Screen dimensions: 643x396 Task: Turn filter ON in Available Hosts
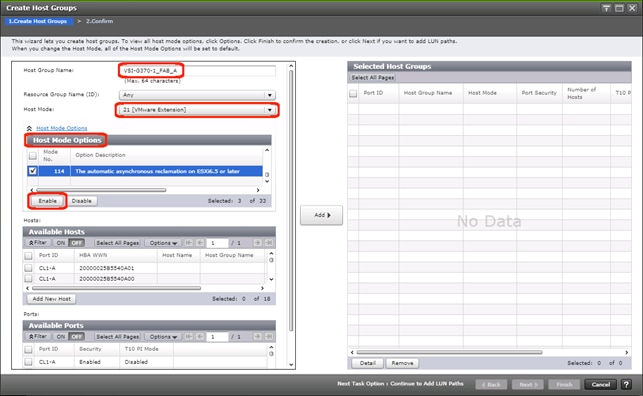[x=61, y=243]
